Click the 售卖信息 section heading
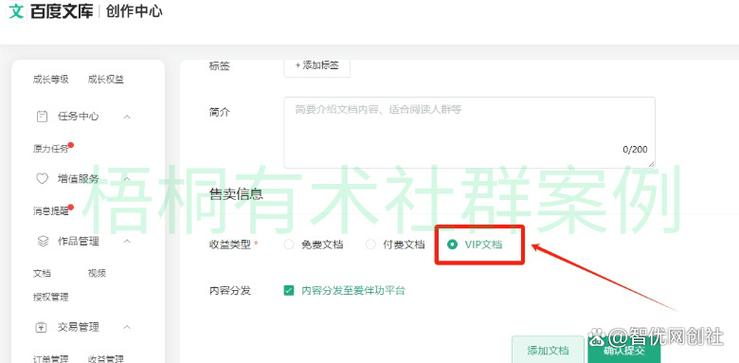This screenshot has width=739, height=363. pos(236,194)
